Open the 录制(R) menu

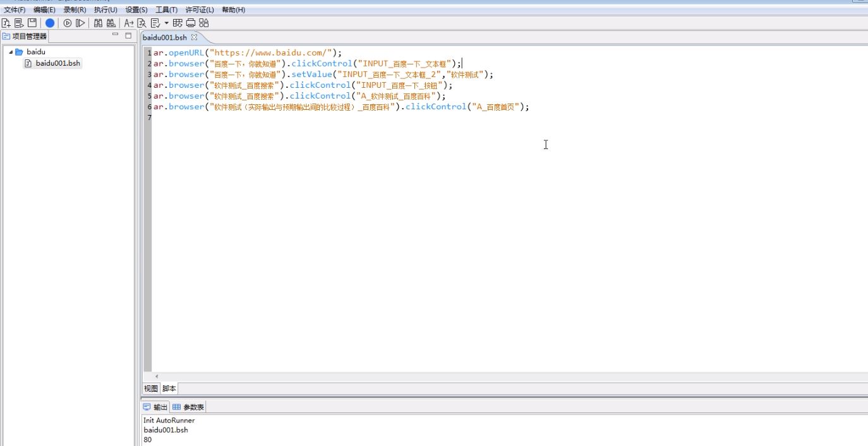coord(75,9)
